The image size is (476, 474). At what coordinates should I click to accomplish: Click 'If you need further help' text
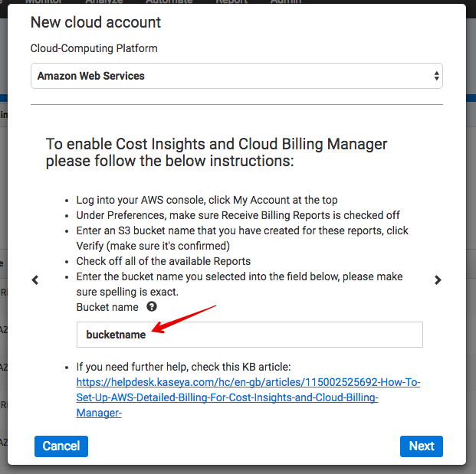pos(183,367)
